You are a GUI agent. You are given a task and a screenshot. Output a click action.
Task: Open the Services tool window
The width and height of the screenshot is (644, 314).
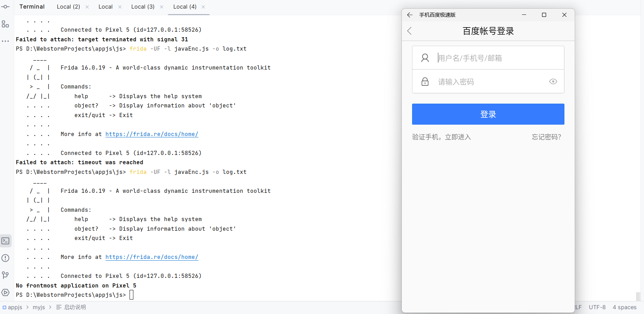click(x=5, y=292)
